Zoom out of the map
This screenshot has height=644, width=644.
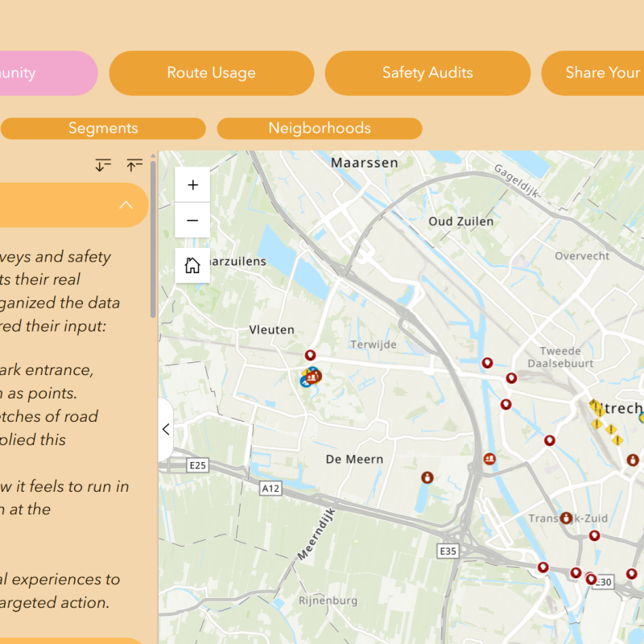[x=192, y=221]
